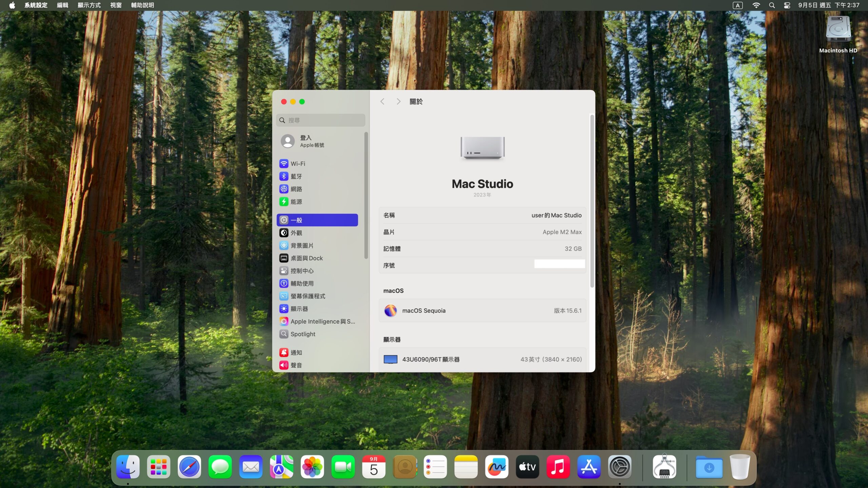
Task: Open Control Center in menu bar
Action: pyautogui.click(x=787, y=5)
